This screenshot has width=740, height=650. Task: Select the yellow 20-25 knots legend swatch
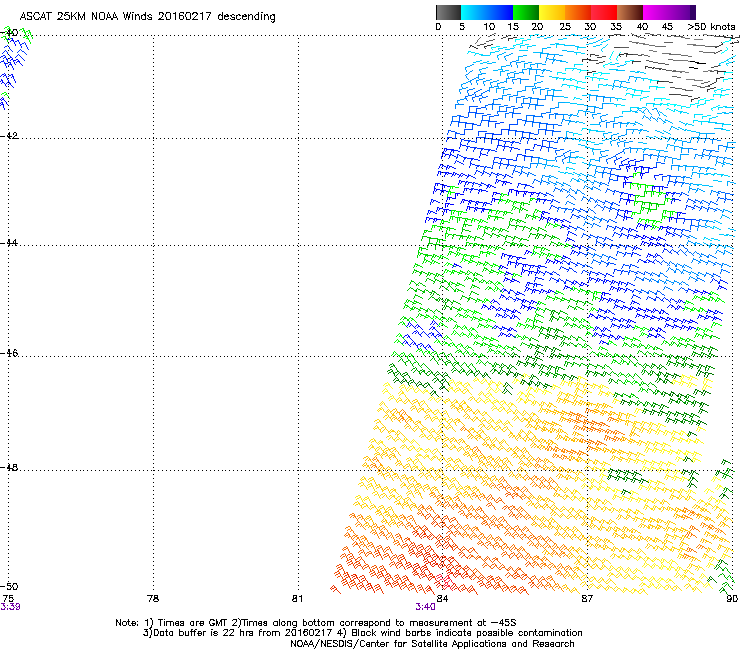[x=552, y=12]
